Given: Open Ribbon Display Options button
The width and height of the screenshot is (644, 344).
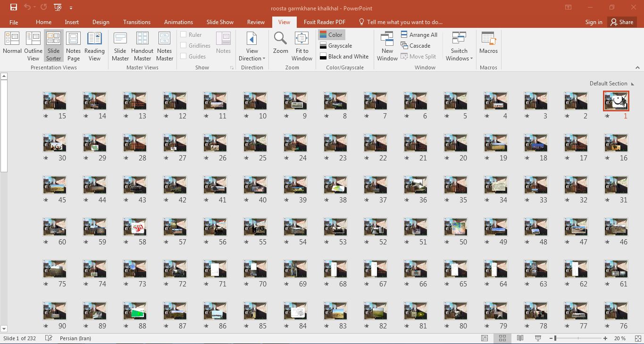Looking at the screenshot, I should tap(569, 7).
